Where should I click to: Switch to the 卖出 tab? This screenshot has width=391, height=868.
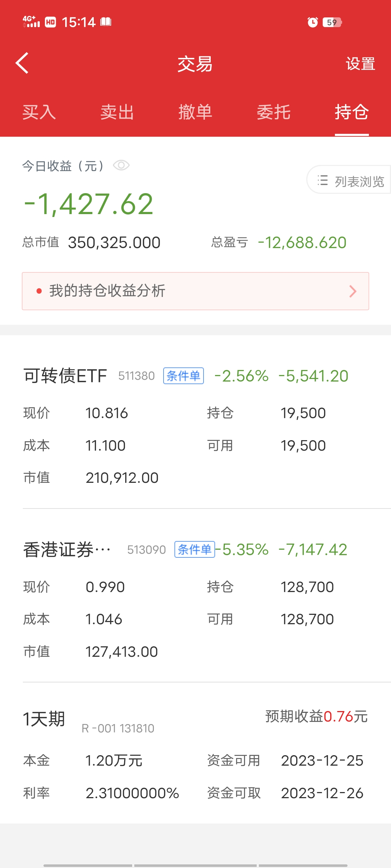click(117, 112)
